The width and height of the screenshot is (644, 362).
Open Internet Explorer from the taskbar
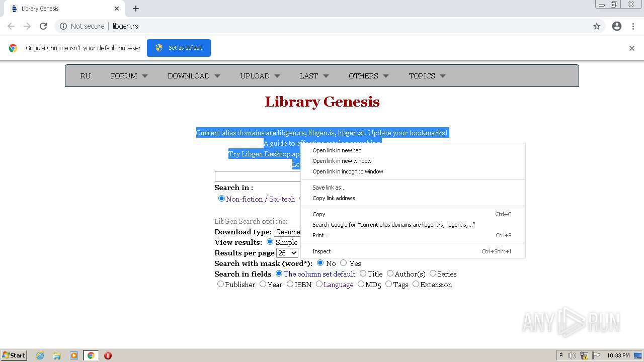[x=40, y=355]
